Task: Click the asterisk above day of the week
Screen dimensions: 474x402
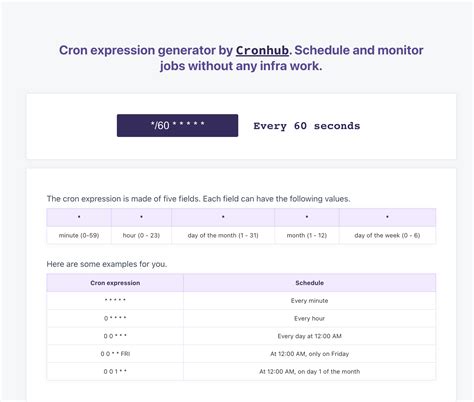Action: coord(387,217)
